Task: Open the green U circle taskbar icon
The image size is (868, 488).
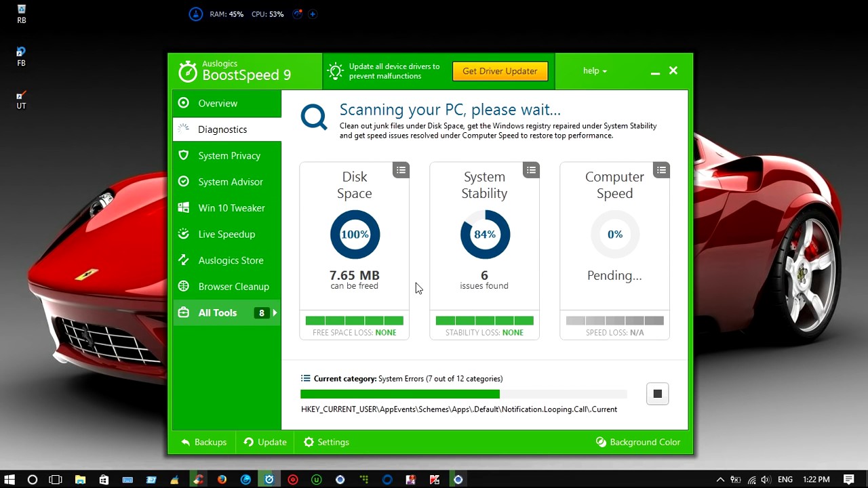Action: (x=316, y=479)
